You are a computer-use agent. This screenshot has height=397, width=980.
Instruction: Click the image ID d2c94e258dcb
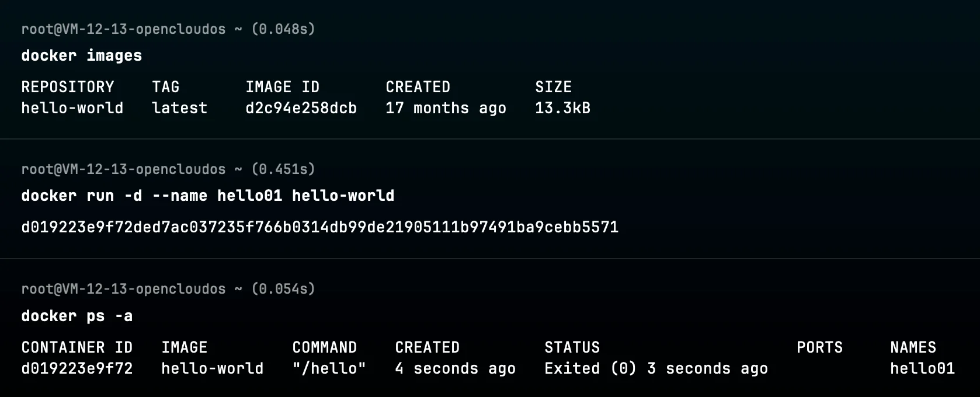point(301,108)
